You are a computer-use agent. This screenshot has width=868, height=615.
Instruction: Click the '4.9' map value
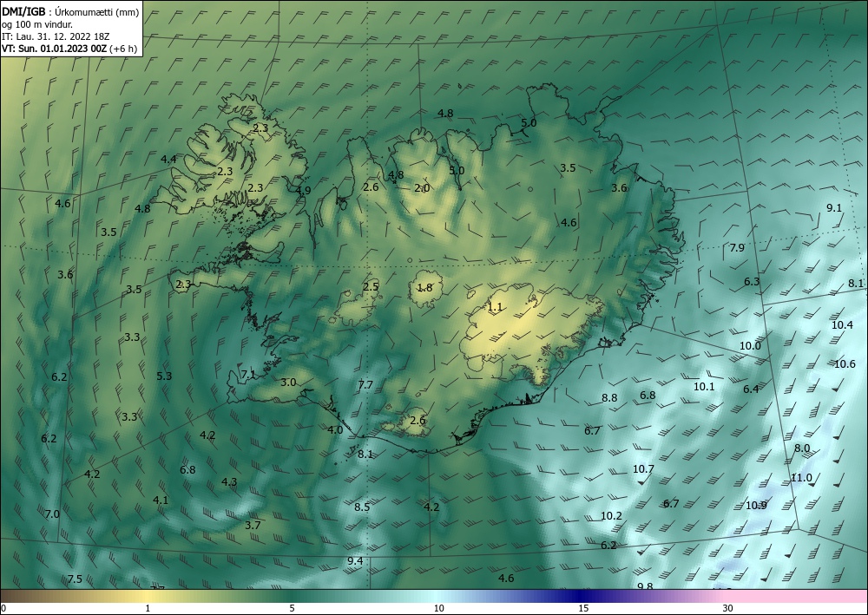pos(303,190)
